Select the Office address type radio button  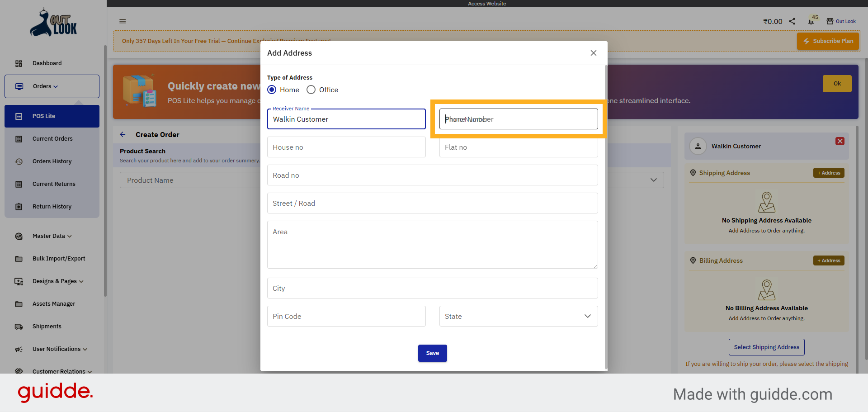click(x=311, y=90)
